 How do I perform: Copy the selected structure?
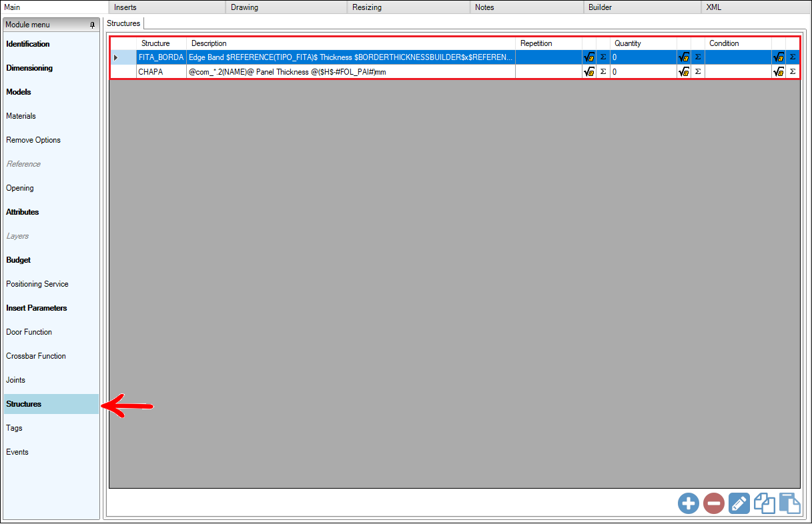(765, 503)
